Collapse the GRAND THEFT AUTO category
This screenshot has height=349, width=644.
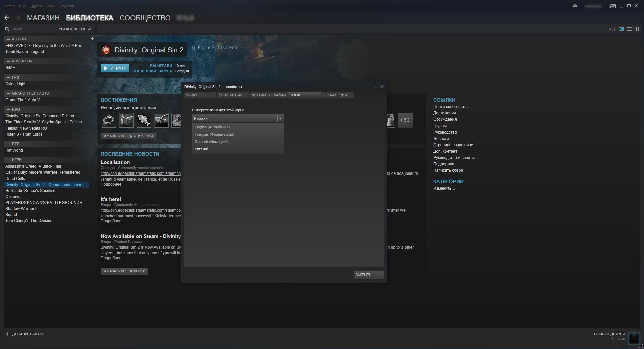[8, 93]
